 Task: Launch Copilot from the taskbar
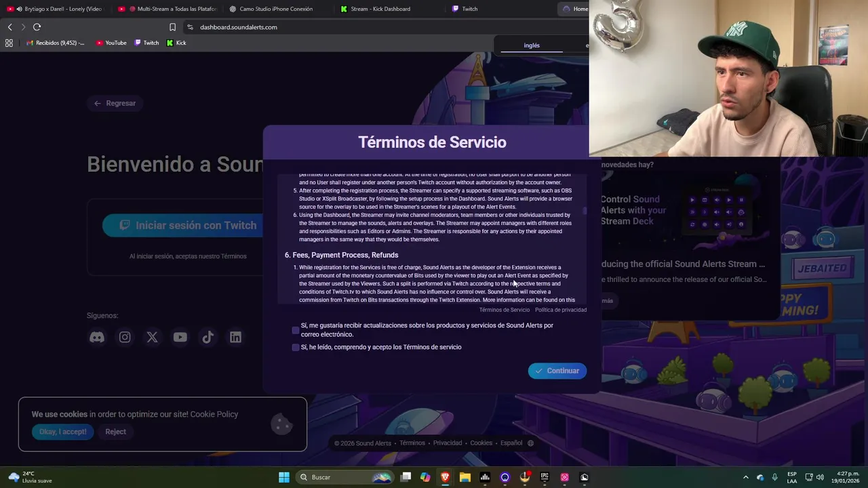coord(425,477)
